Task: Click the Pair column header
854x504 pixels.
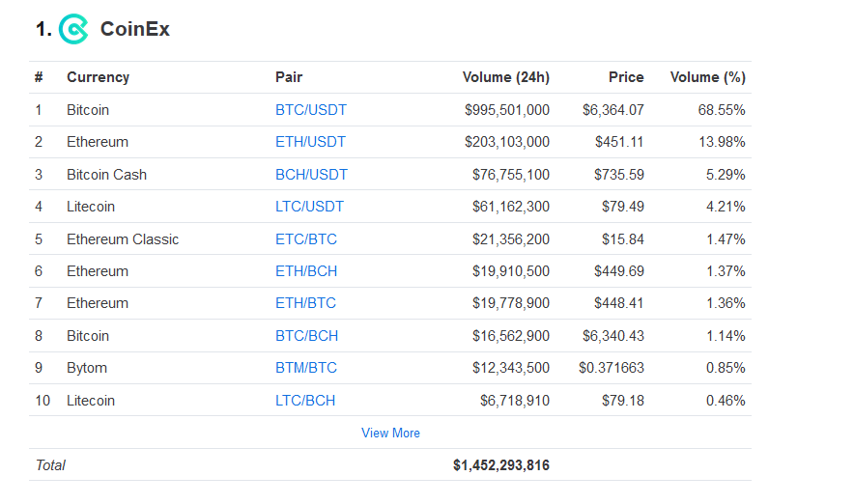Action: click(x=289, y=77)
